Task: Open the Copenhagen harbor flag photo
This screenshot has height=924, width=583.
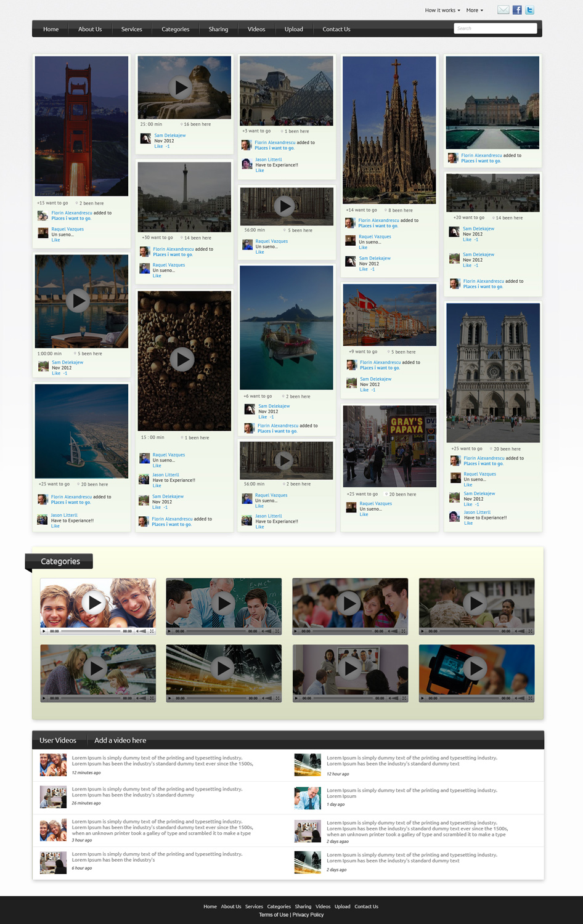Action: [389, 315]
